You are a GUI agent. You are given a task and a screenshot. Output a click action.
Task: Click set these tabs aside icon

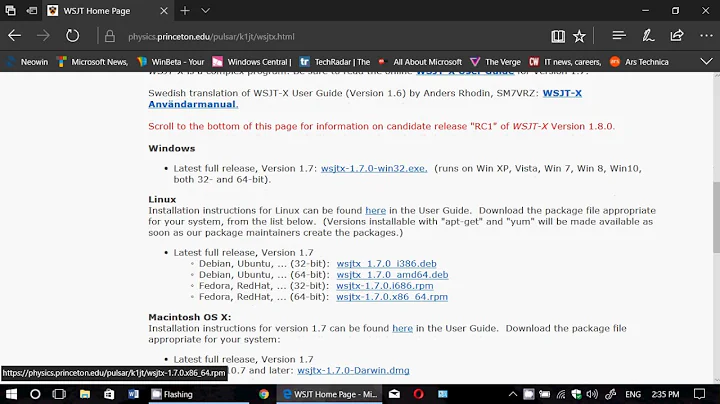[x=32, y=10]
